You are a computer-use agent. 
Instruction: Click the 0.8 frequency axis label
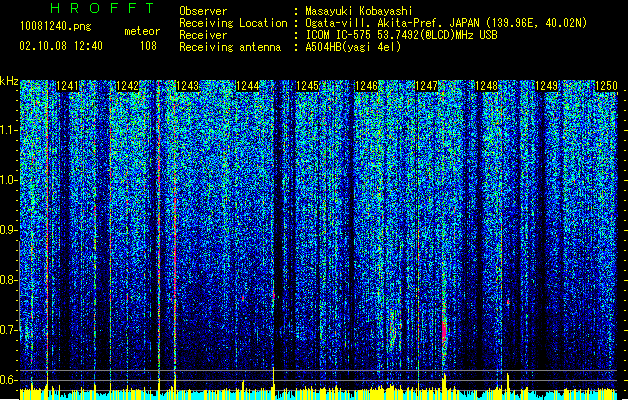[x=9, y=280]
